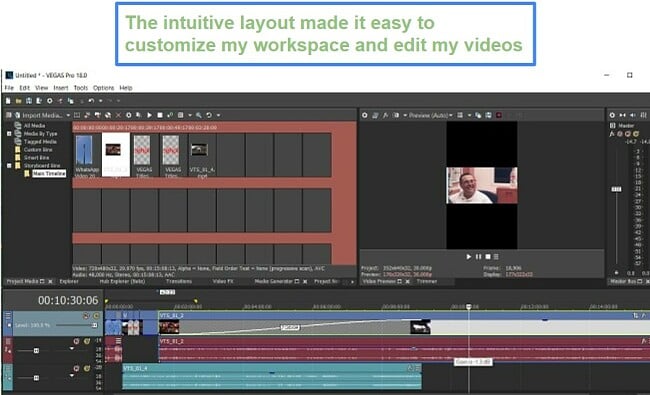Start media preview with Project Media play icon
This screenshot has width=650, height=395.
click(149, 115)
